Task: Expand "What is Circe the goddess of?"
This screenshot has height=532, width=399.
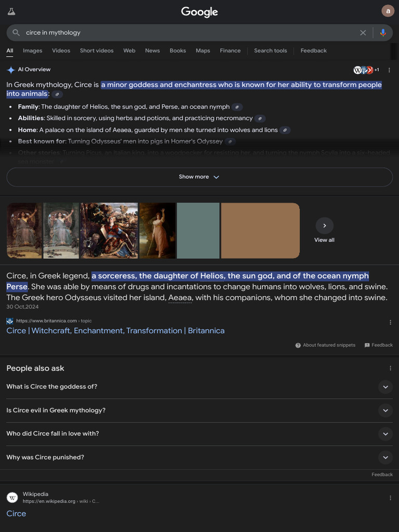Action: pos(385,387)
